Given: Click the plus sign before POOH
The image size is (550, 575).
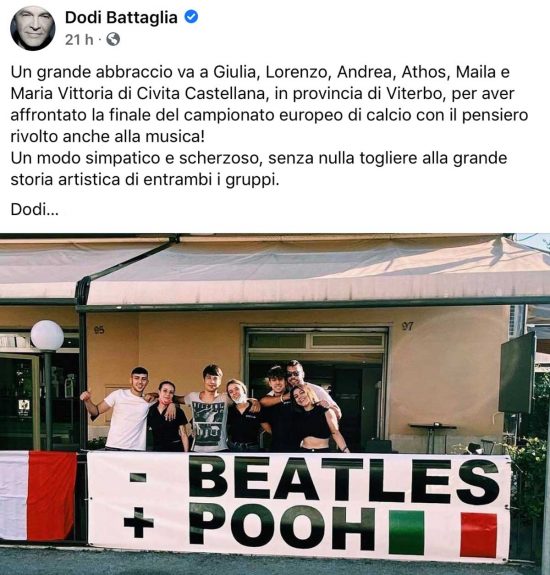Looking at the screenshot, I should [139, 521].
